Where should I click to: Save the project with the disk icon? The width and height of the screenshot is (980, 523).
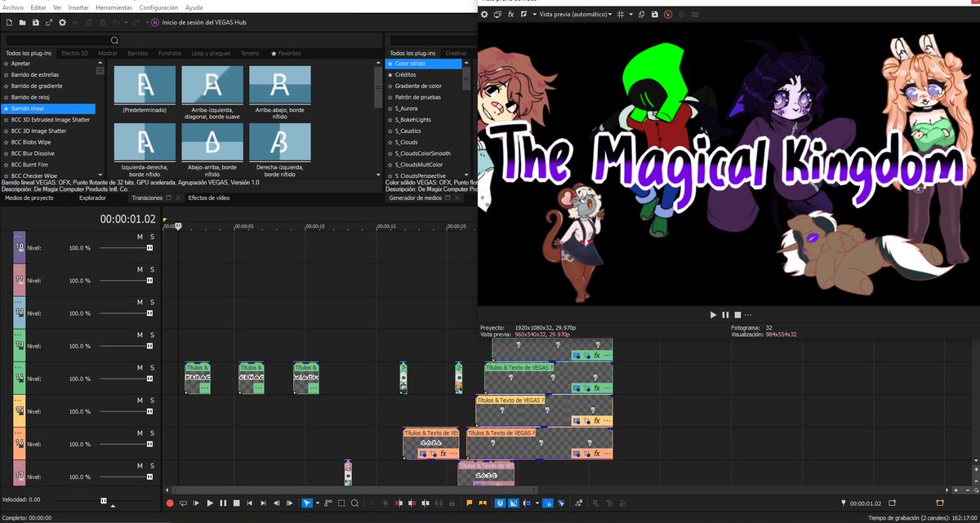(36, 23)
